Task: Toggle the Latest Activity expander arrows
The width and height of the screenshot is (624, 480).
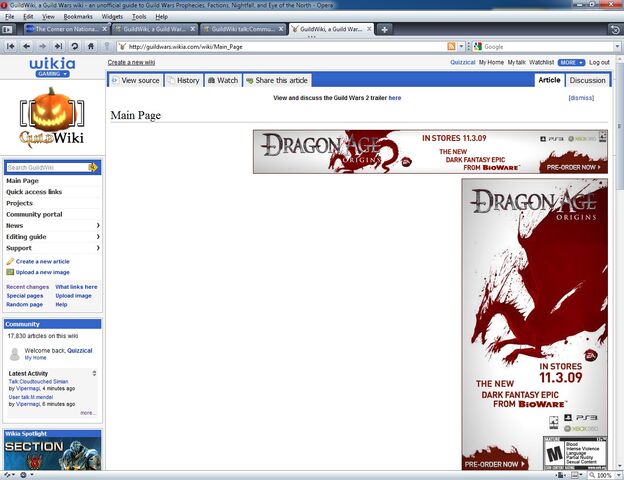Action: point(94,373)
